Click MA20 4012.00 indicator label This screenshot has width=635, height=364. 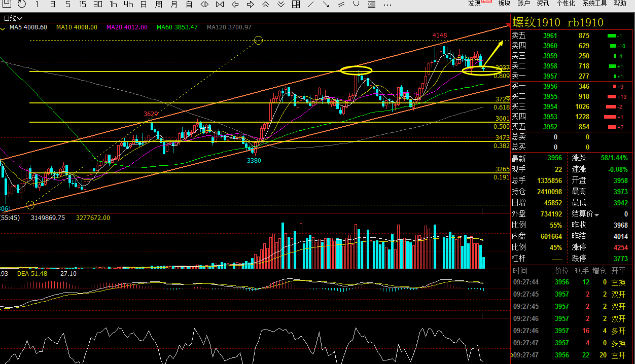[x=127, y=27]
